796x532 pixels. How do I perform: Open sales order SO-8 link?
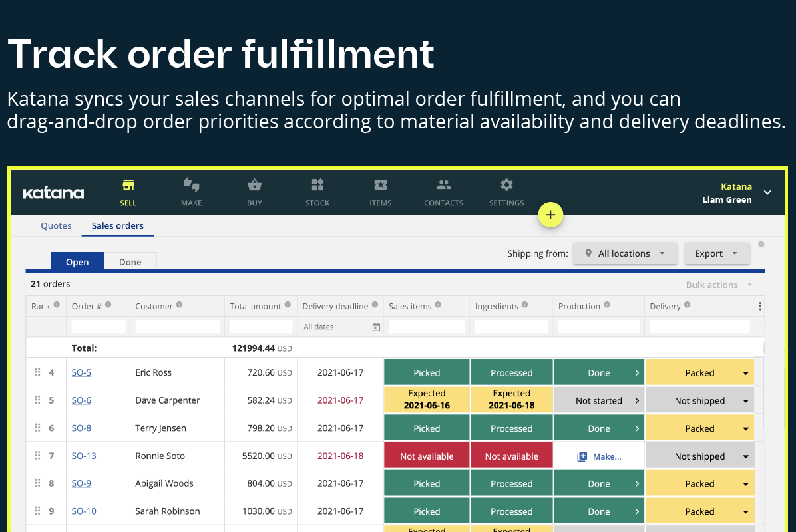coord(81,428)
